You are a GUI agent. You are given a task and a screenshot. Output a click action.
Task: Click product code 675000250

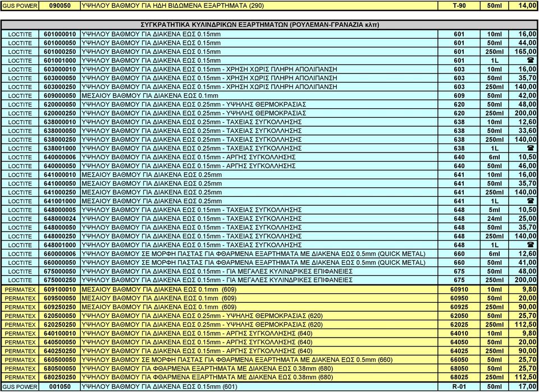pos(60,280)
